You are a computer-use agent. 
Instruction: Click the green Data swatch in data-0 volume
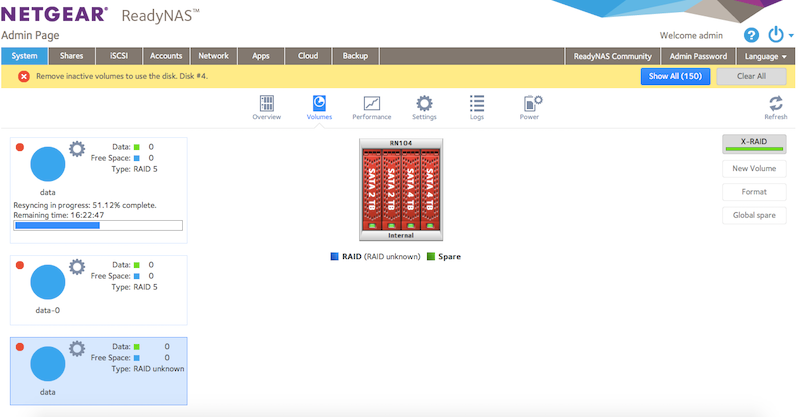[x=137, y=265]
